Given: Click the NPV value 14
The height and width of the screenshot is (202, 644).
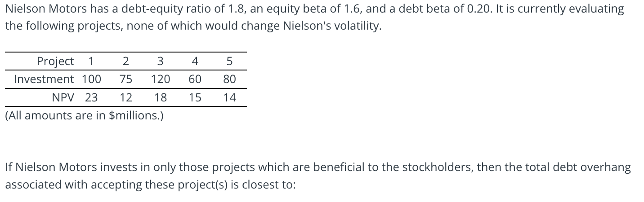Looking at the screenshot, I should (x=230, y=97).
